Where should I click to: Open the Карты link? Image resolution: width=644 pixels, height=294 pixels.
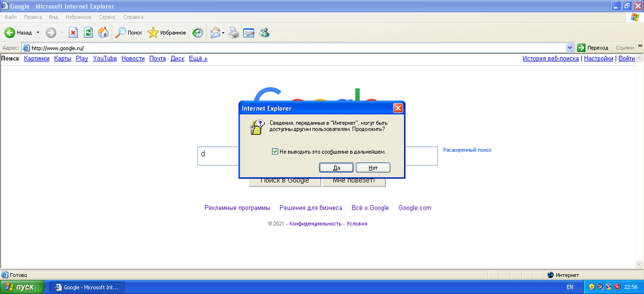63,59
